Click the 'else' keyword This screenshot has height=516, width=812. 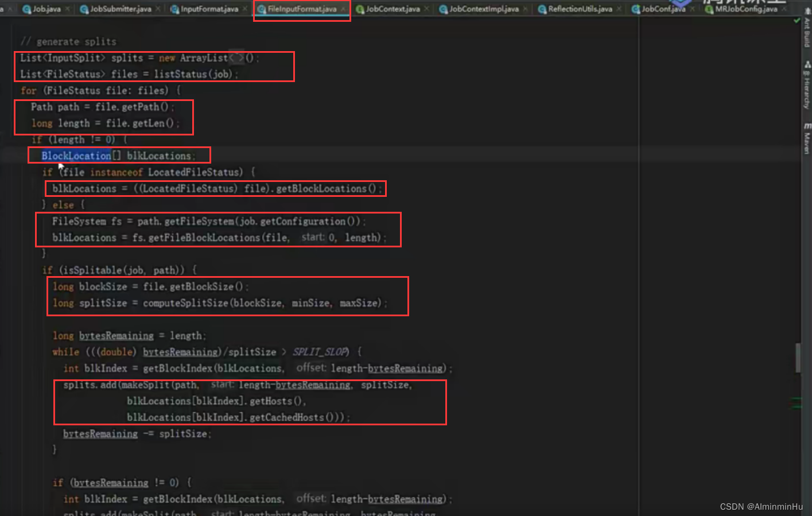(63, 205)
